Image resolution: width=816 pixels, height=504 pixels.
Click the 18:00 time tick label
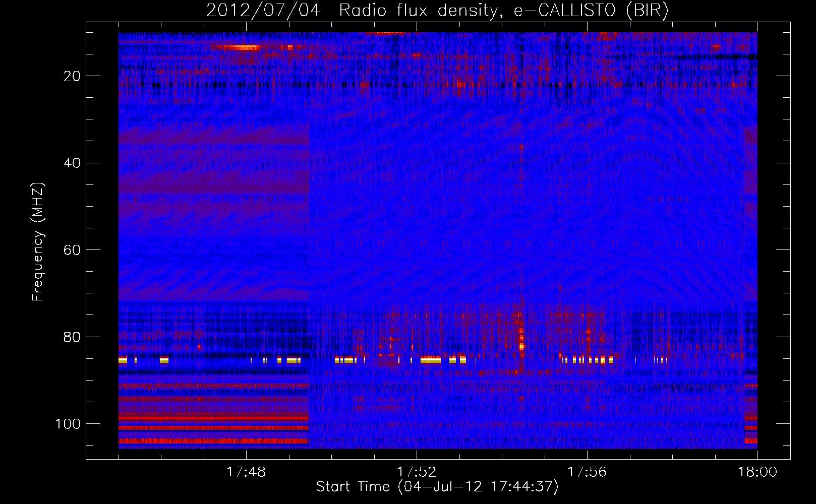(757, 472)
